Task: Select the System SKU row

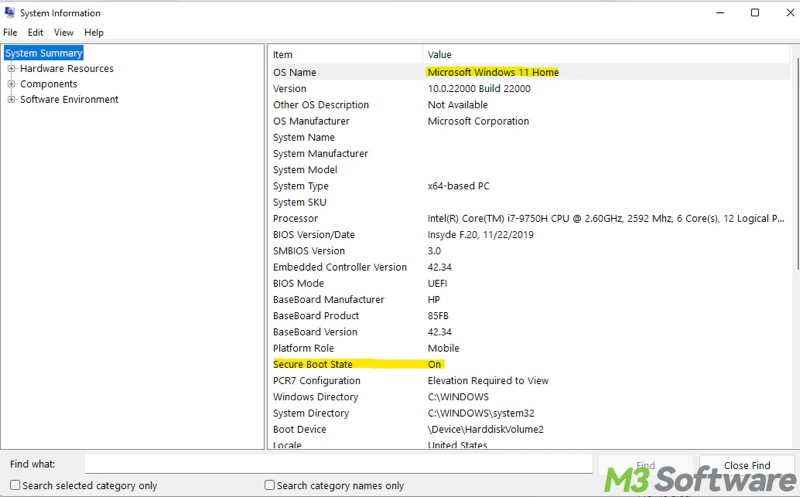Action: point(529,203)
